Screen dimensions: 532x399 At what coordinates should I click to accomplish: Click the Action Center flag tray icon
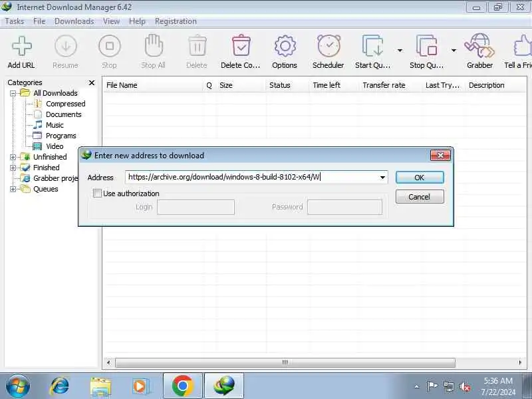pos(432,386)
